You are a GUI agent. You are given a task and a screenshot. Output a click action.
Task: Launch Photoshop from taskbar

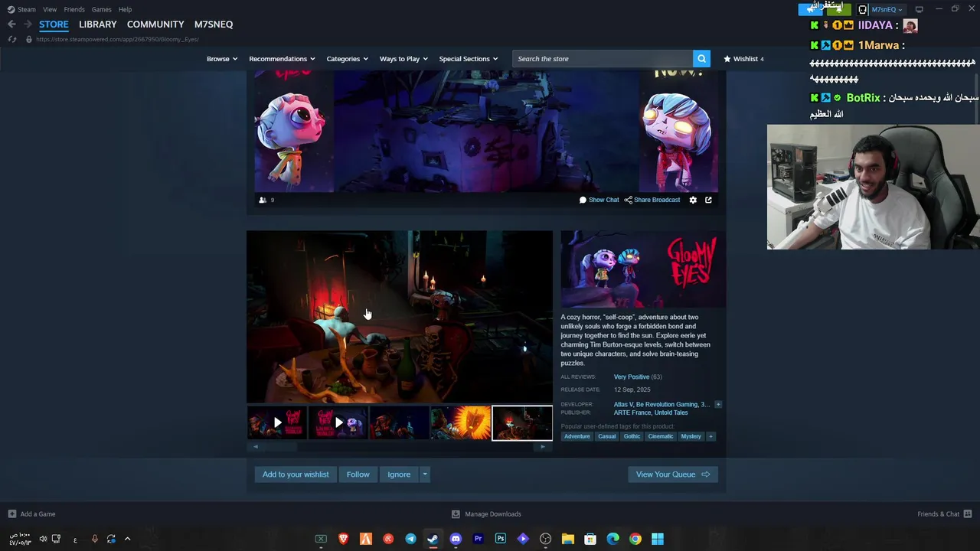[500, 539]
